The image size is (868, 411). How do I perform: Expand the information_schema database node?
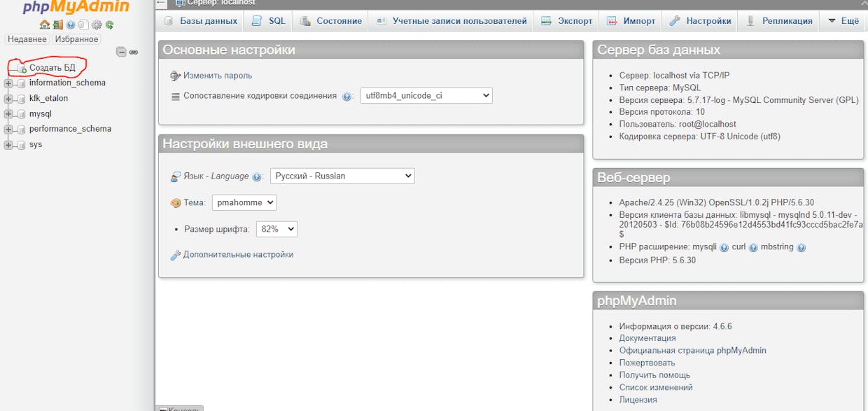(9, 83)
